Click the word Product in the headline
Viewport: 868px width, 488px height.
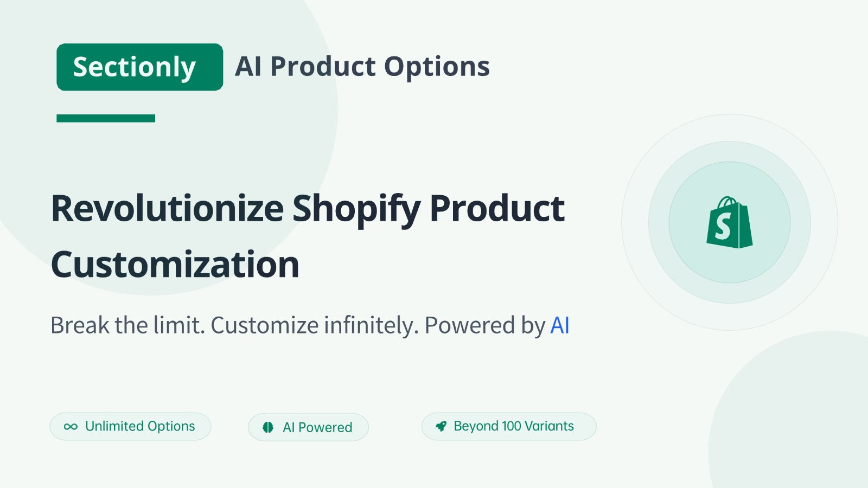(497, 208)
